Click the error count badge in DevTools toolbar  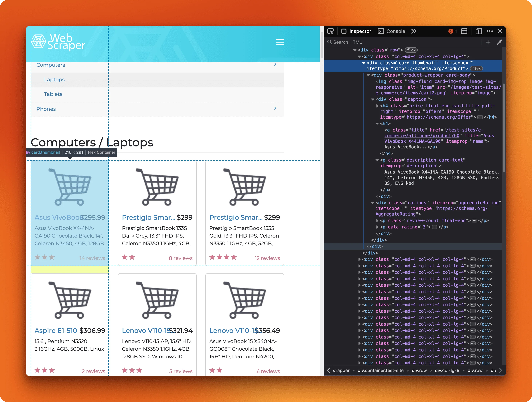452,31
